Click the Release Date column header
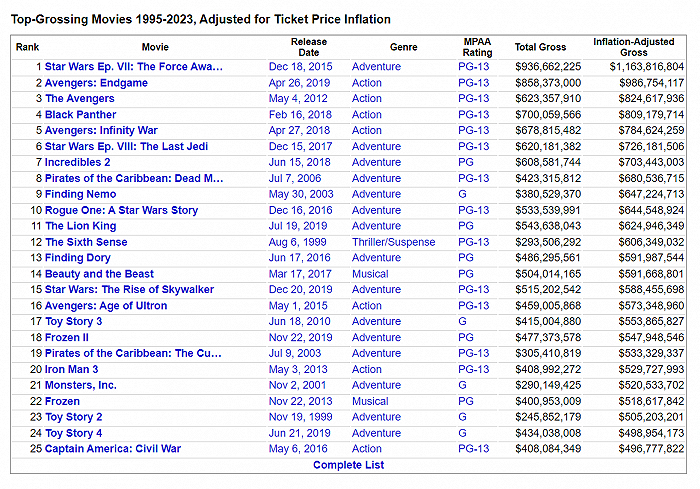Screen dimensions: 700x489 pos(309,47)
